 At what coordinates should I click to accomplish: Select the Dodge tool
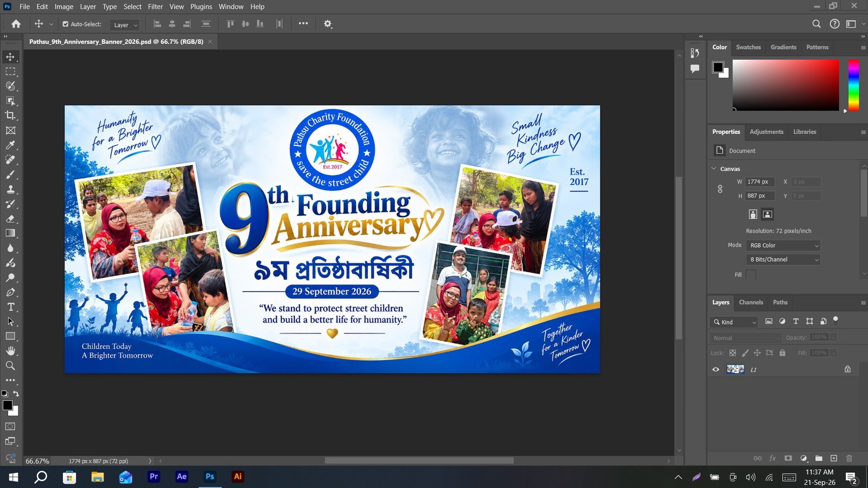pos(10,278)
